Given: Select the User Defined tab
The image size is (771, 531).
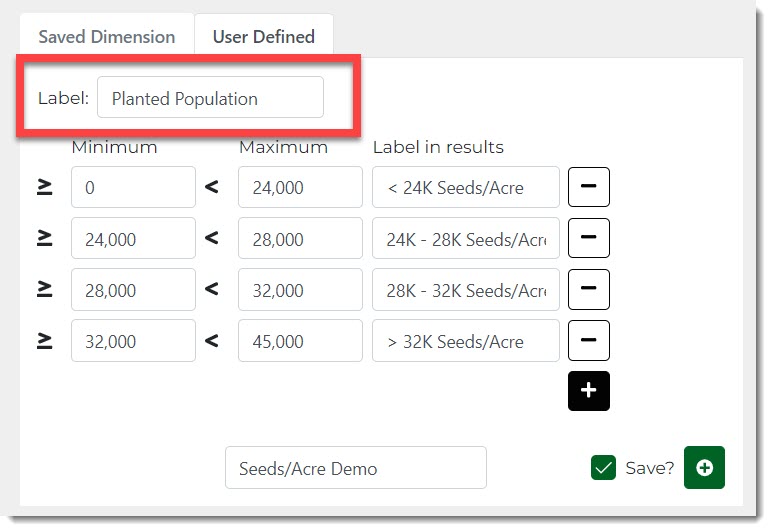Looking at the screenshot, I should (x=263, y=37).
